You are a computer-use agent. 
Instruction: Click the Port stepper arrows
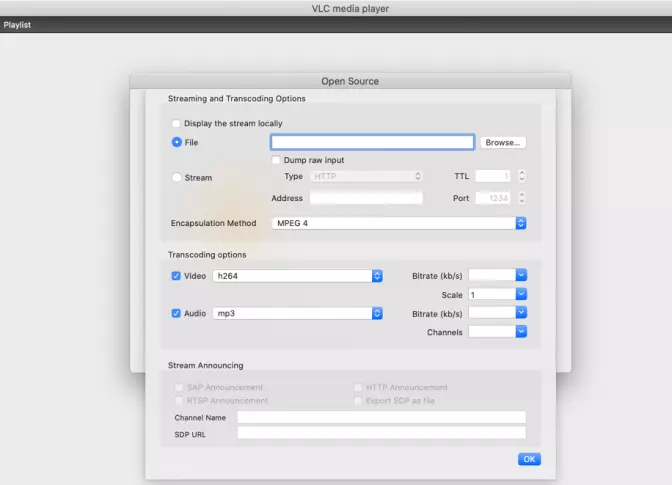click(x=522, y=198)
